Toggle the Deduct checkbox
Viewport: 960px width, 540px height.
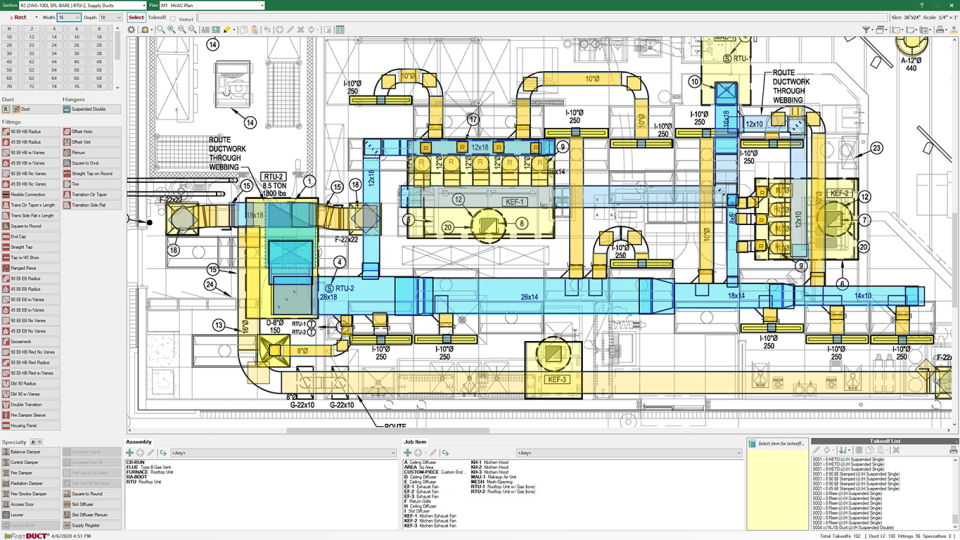tap(173, 19)
